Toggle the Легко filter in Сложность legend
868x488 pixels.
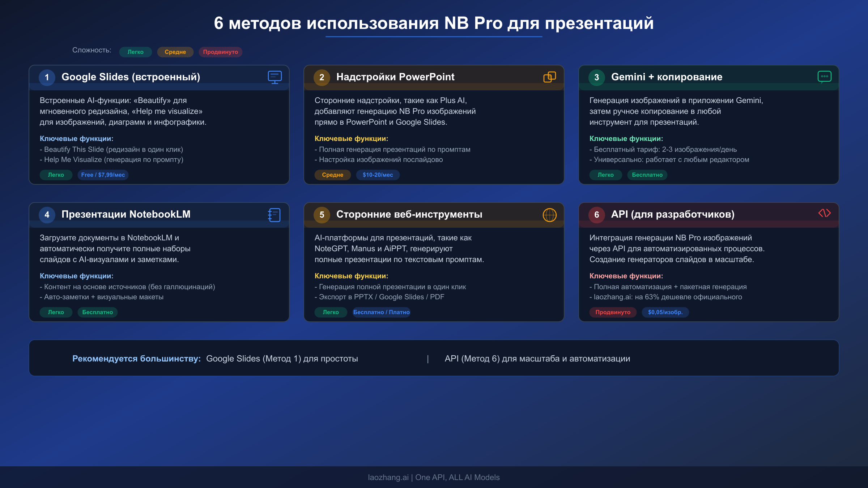click(135, 52)
